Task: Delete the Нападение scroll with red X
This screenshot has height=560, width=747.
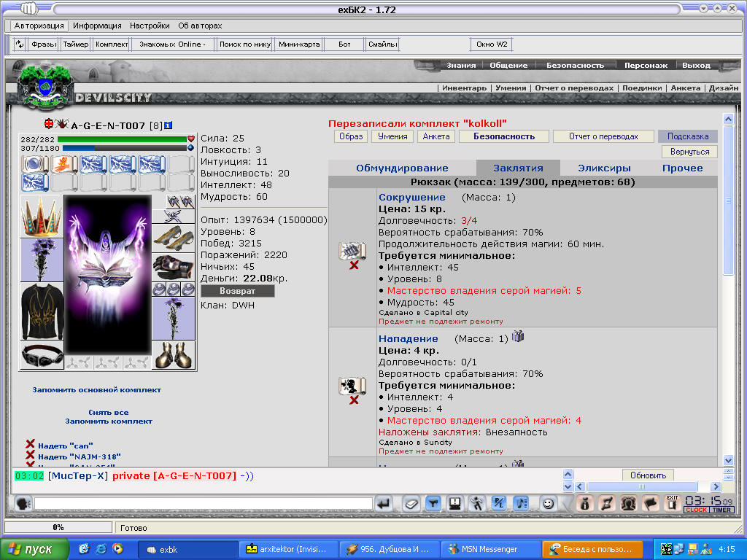Action: 354,400
